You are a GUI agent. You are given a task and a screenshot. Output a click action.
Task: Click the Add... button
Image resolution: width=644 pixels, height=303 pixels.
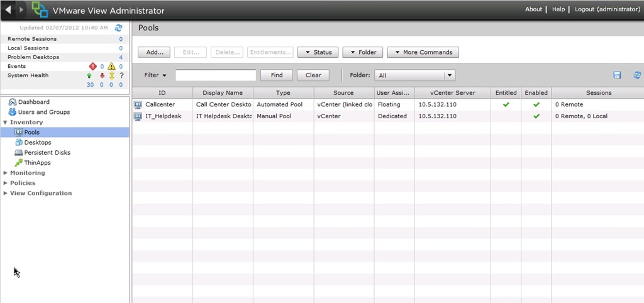click(154, 52)
